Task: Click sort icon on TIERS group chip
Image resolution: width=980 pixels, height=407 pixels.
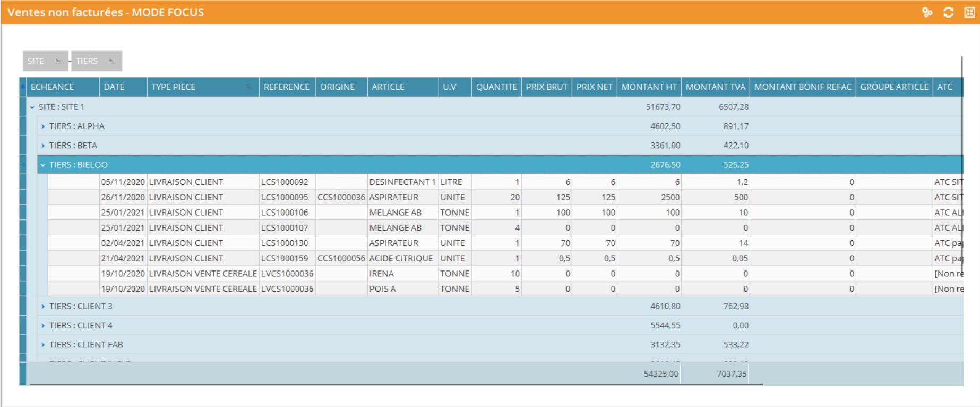Action: pos(112,61)
